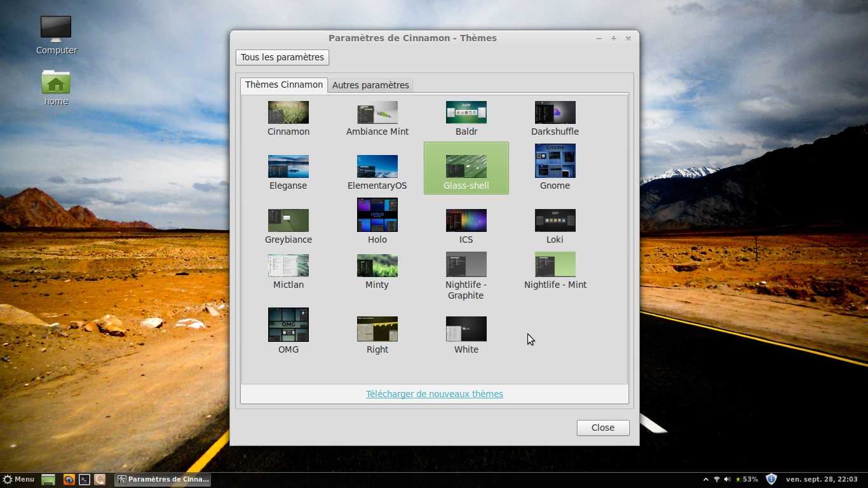Click the beige shell launcher in the panel
The image size is (868, 488).
coord(100,480)
